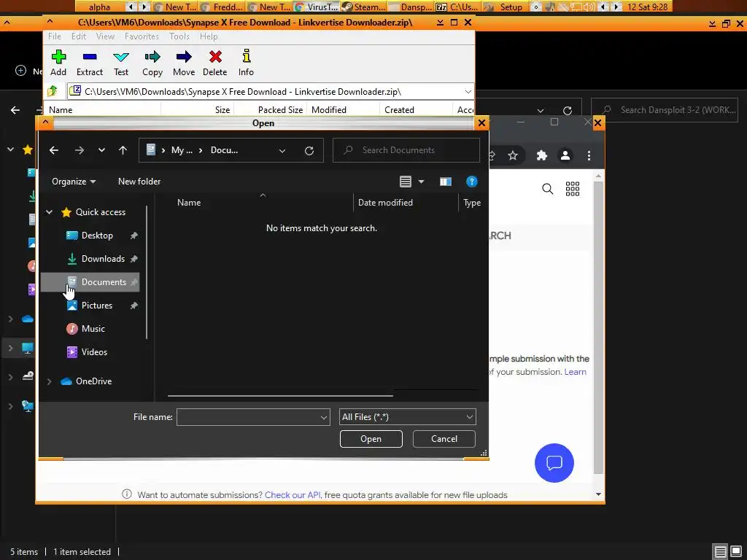Go up one folder in 7-Zip
The image size is (747, 560).
[x=53, y=91]
